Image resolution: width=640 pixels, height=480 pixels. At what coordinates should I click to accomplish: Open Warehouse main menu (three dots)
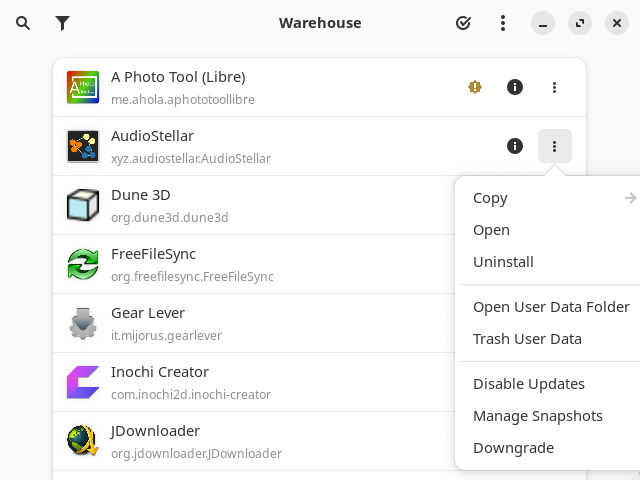[503, 23]
